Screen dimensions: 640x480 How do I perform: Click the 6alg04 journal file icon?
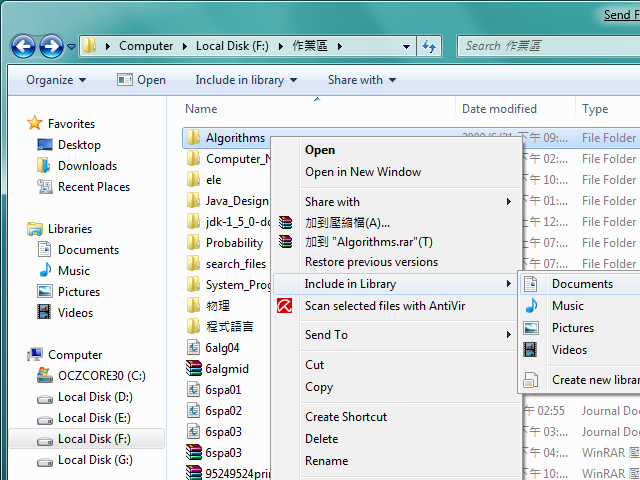tap(193, 348)
